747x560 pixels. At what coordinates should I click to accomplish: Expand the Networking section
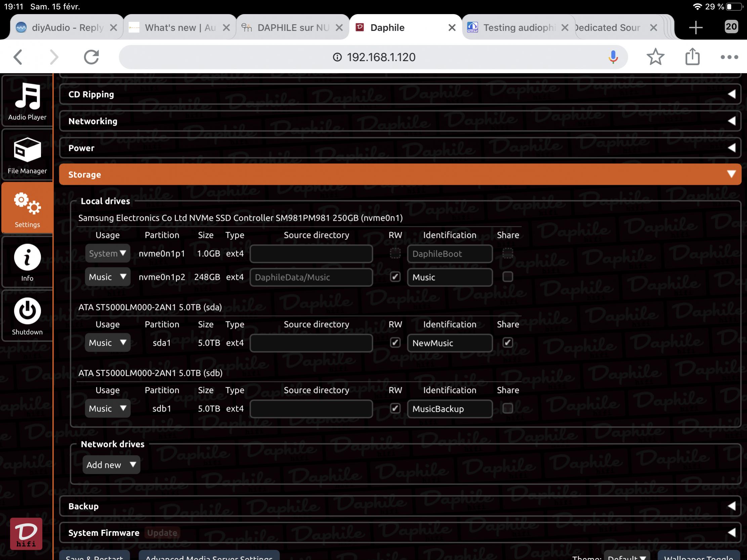[x=400, y=121]
